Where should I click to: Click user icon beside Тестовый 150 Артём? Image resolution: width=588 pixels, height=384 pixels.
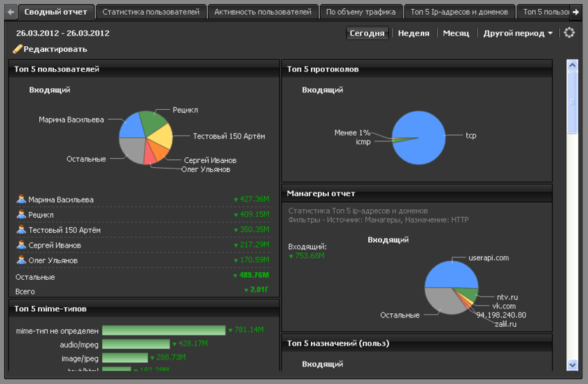click(21, 230)
